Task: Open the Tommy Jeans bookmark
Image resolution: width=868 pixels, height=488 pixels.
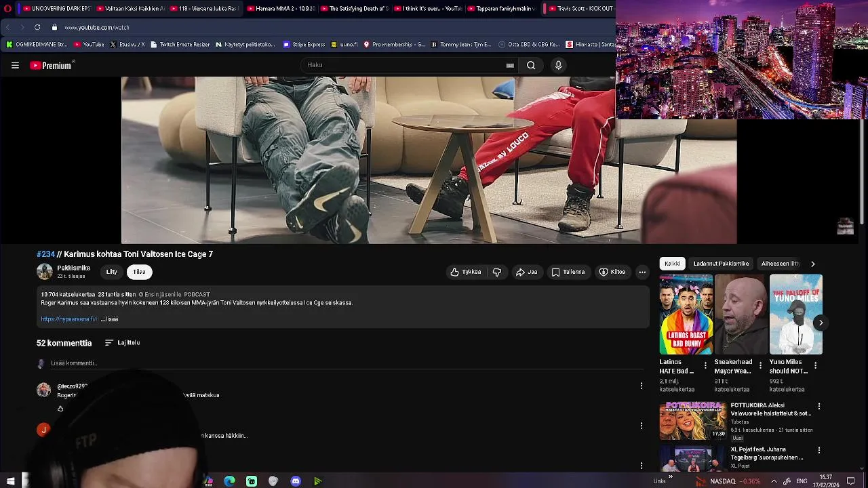Action: (x=461, y=45)
